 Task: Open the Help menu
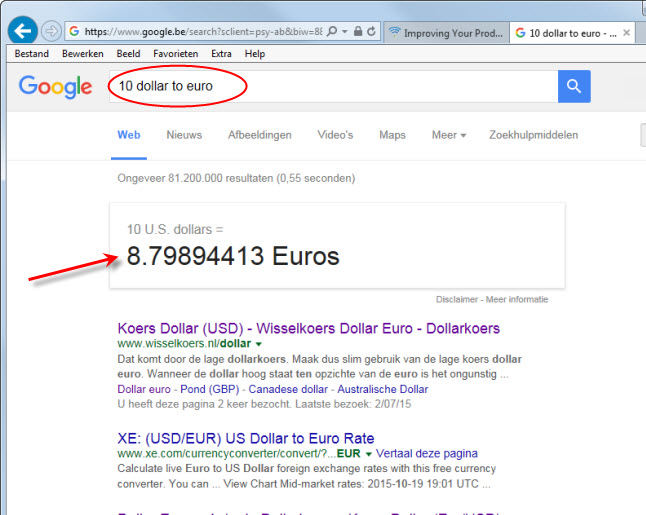[x=255, y=54]
